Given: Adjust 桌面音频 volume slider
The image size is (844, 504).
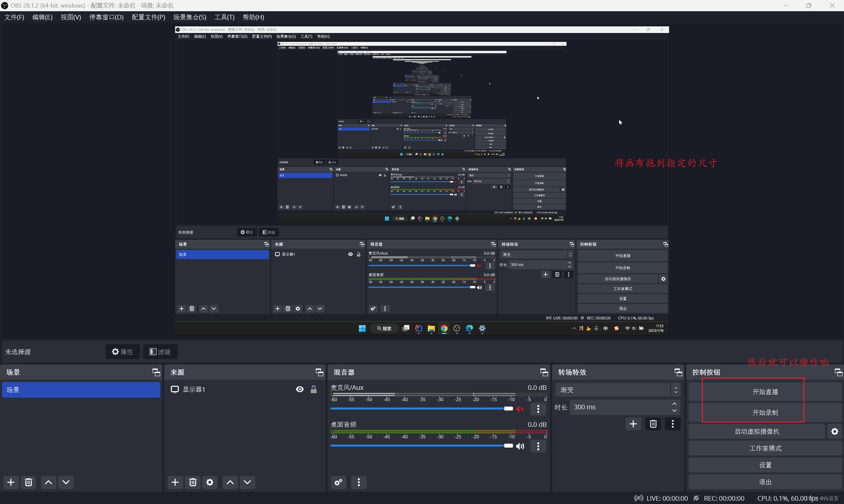Looking at the screenshot, I should click(421, 446).
